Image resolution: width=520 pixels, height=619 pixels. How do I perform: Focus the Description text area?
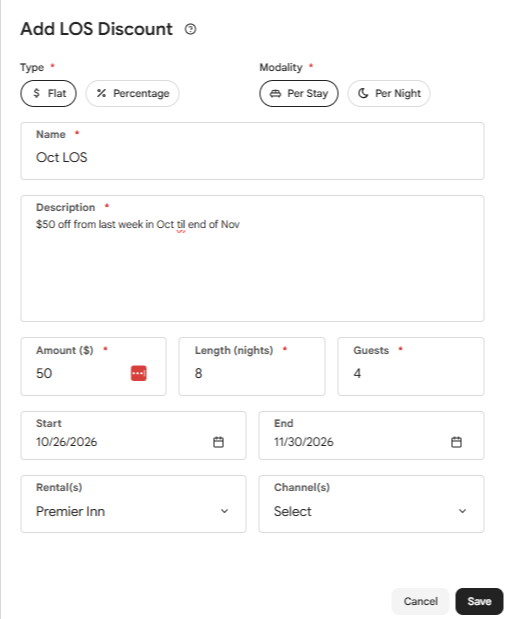(252, 259)
